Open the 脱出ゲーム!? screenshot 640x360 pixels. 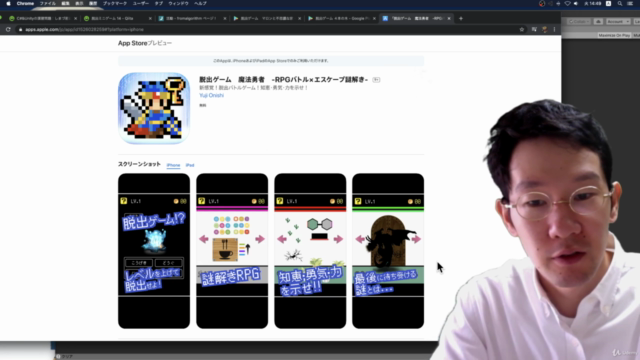154,251
